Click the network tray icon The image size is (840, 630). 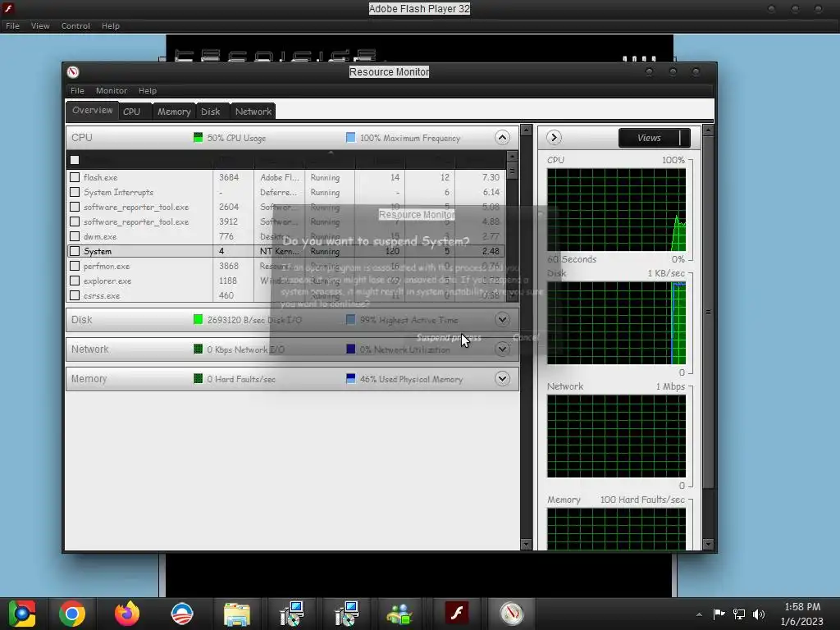click(x=739, y=614)
